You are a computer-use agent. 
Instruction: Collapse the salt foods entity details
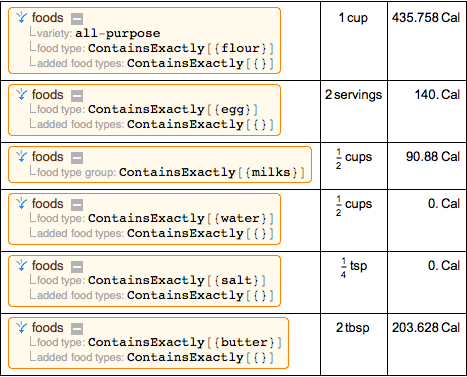click(x=77, y=267)
